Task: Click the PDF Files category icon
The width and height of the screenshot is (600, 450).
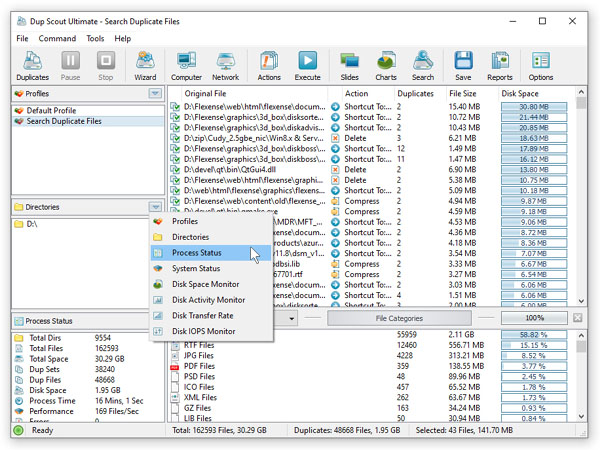Action: pos(174,366)
